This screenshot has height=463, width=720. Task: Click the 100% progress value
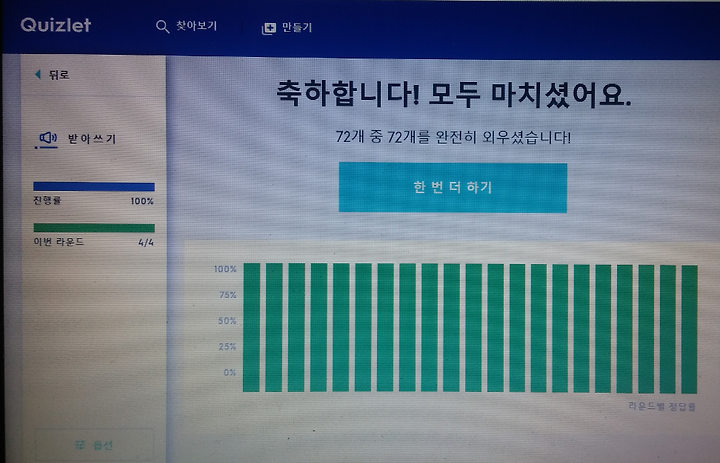pos(142,201)
